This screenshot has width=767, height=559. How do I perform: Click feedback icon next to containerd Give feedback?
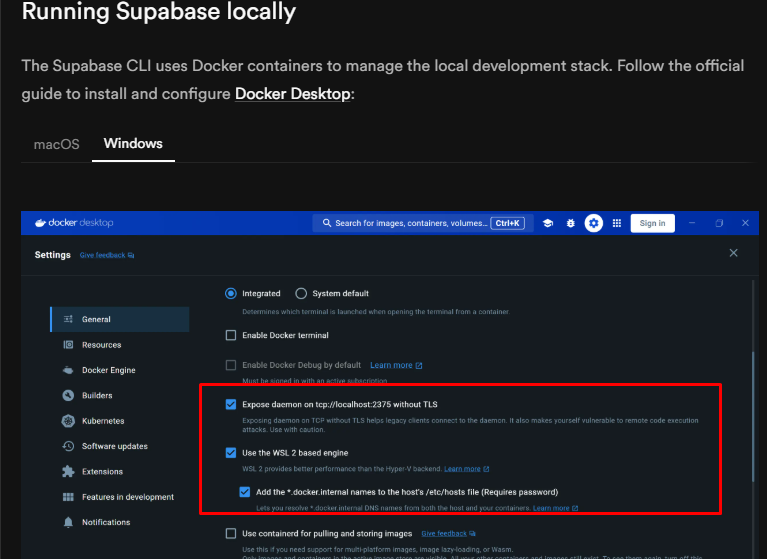472,534
